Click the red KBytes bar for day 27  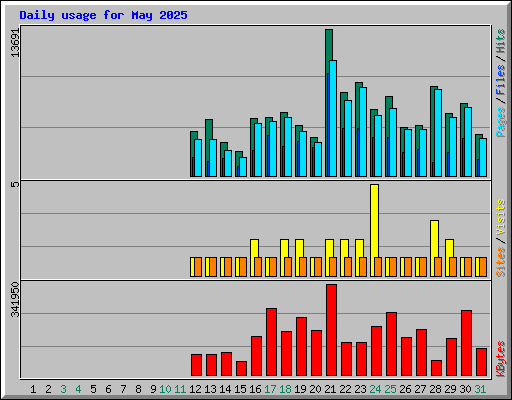tap(421, 352)
